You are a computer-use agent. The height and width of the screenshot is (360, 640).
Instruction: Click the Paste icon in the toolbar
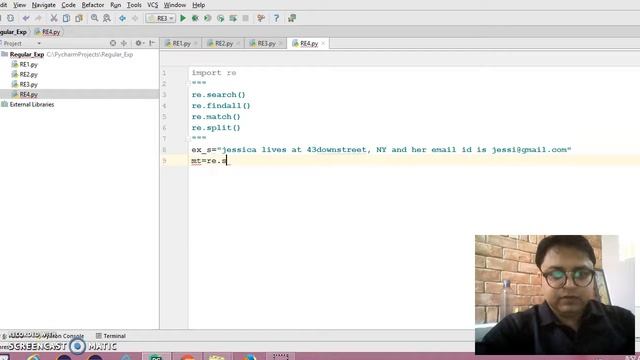coord(79,18)
